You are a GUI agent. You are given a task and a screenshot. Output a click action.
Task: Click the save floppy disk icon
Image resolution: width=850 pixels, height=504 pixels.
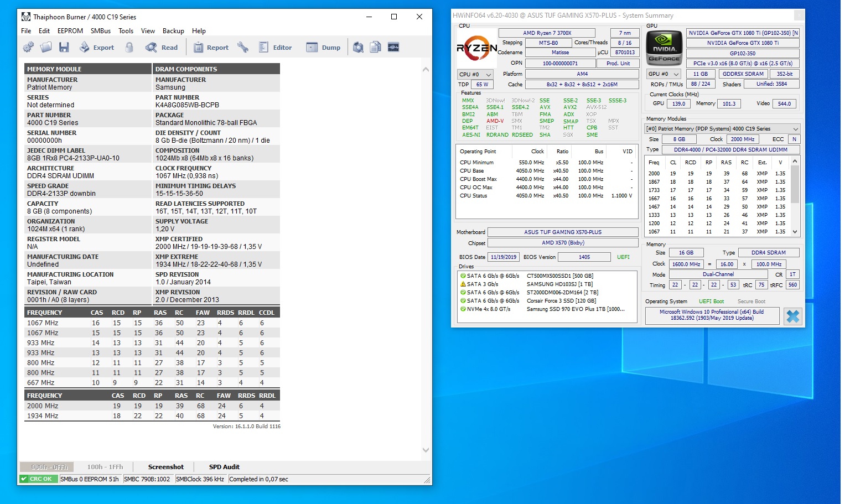click(64, 48)
